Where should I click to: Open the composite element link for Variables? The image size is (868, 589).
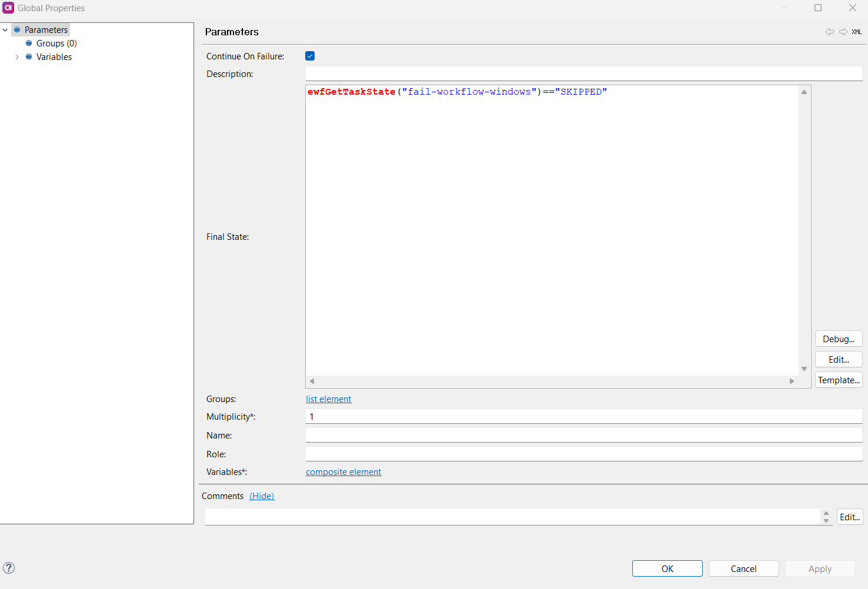343,472
